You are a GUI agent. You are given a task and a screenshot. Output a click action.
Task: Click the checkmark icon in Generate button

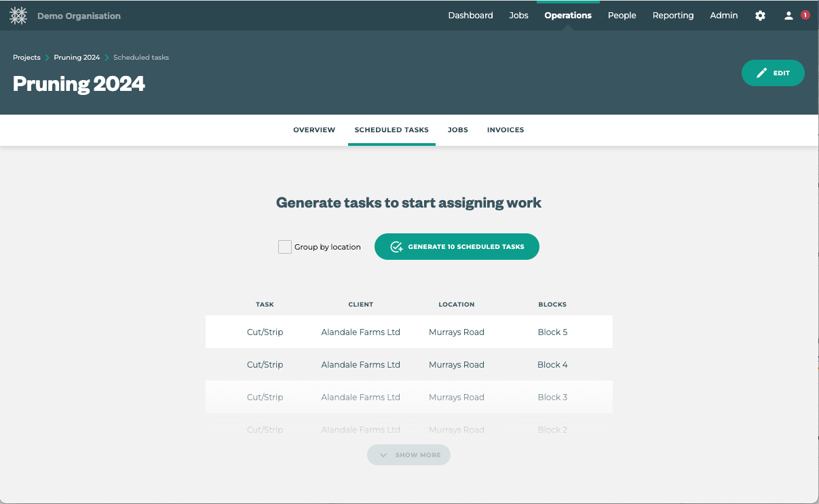396,247
